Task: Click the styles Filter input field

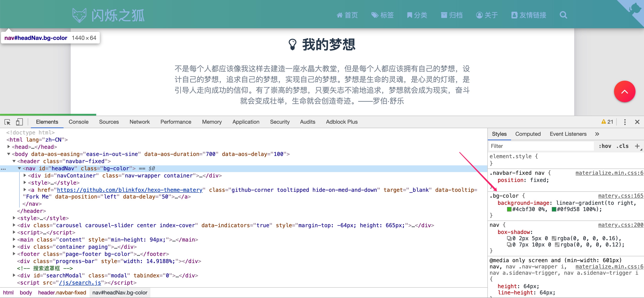Action: [x=540, y=146]
